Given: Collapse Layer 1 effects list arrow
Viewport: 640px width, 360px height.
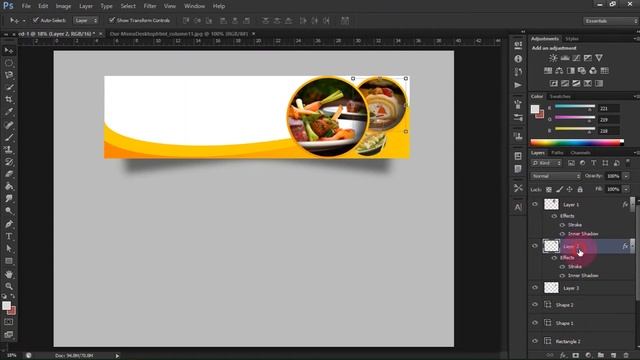Looking at the screenshot, I should (632, 203).
